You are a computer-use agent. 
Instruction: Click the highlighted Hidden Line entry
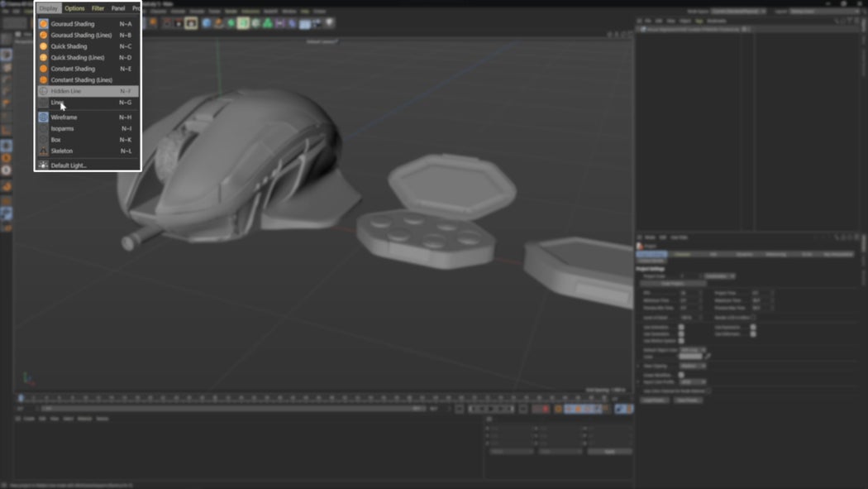coord(88,91)
